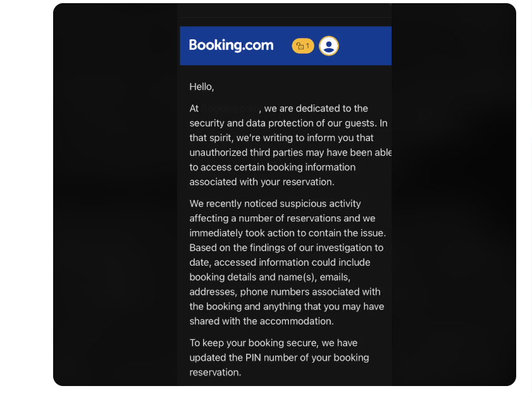Click the text 'booking details and name(s), emails,'
The height and width of the screenshot is (393, 532).
point(270,277)
